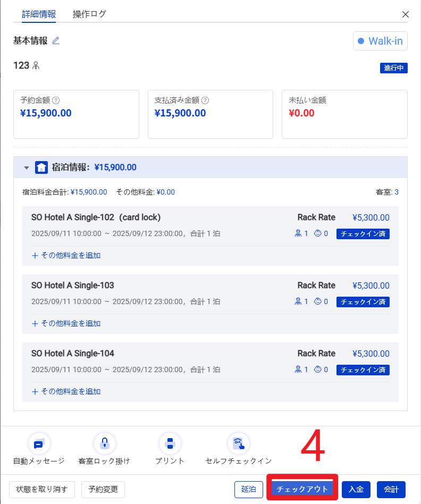Add other charges for Single-104 room
This screenshot has width=421, height=504.
click(66, 391)
